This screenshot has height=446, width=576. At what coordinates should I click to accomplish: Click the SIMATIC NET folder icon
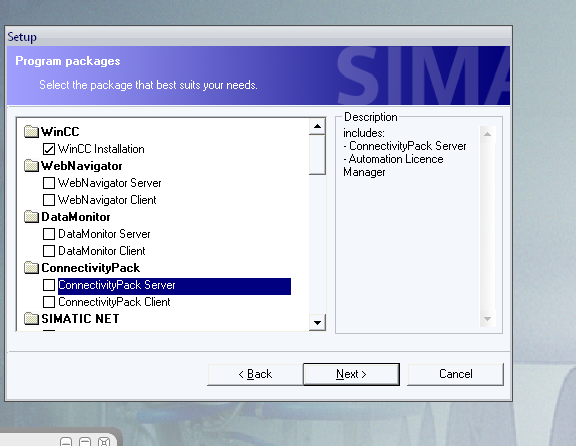[31, 318]
